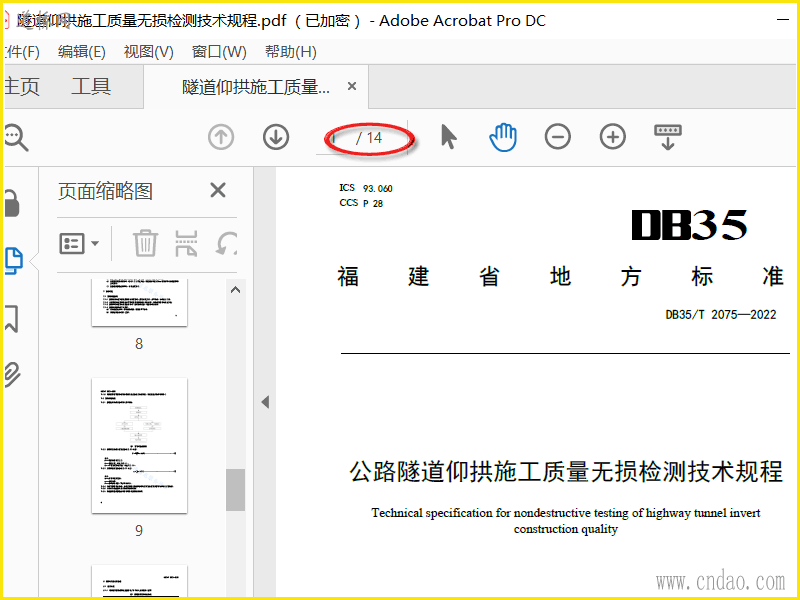Click the more insert pages icon
800x600 pixels.
pos(186,243)
